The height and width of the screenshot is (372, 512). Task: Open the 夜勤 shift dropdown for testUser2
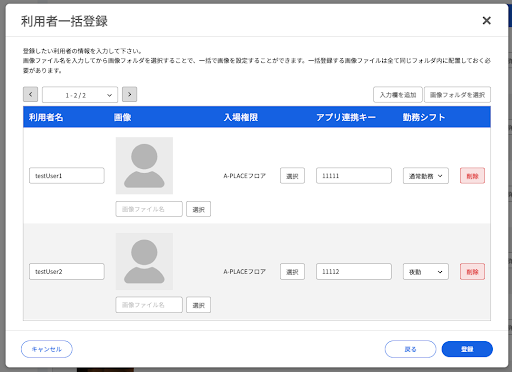click(x=426, y=272)
